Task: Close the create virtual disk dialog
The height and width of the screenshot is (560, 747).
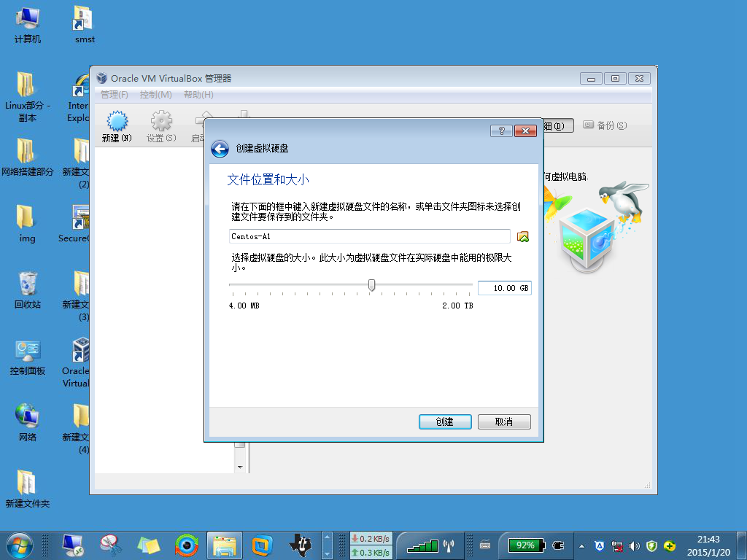Action: [x=525, y=131]
